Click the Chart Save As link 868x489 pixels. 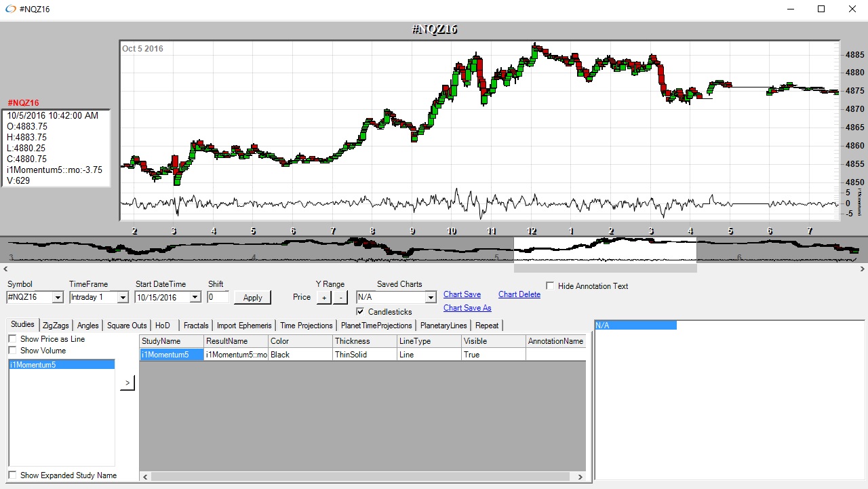point(467,308)
